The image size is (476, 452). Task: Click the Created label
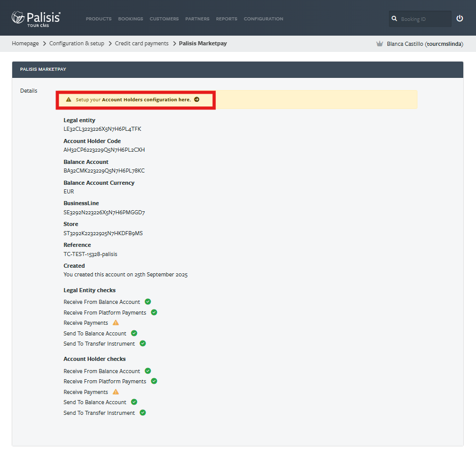[74, 266]
